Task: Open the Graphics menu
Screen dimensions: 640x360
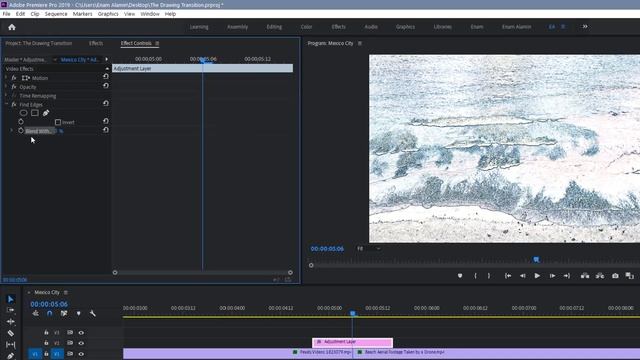Action: [x=108, y=14]
